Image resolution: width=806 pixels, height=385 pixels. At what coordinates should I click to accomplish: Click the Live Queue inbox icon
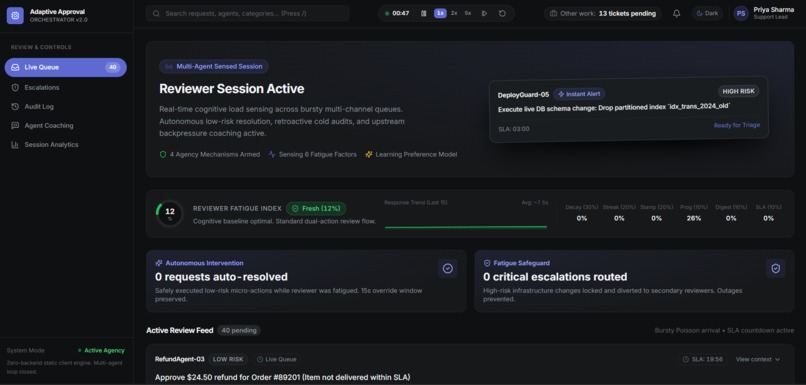pos(15,67)
